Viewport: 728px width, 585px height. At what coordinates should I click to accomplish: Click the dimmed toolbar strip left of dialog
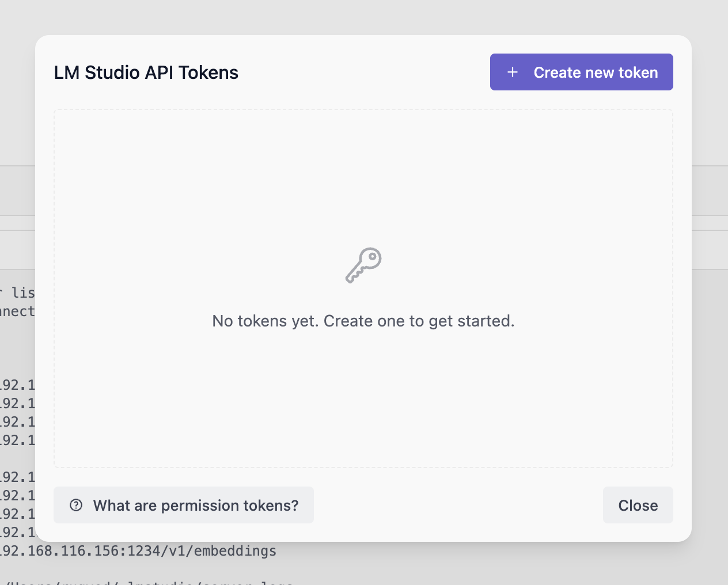click(x=17, y=191)
